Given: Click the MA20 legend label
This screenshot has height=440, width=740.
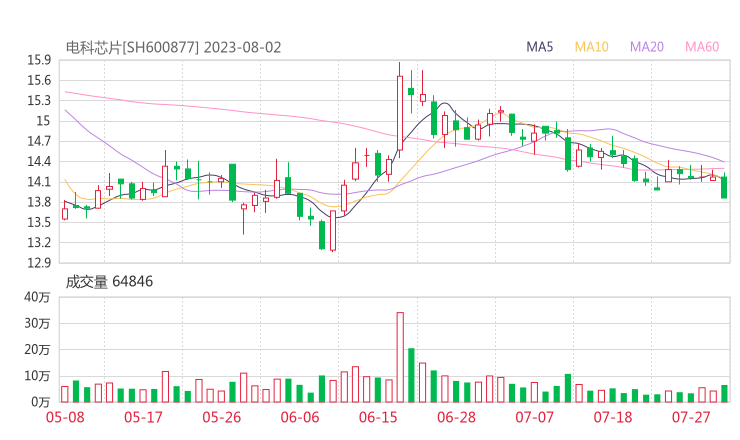Looking at the screenshot, I should pos(647,47).
